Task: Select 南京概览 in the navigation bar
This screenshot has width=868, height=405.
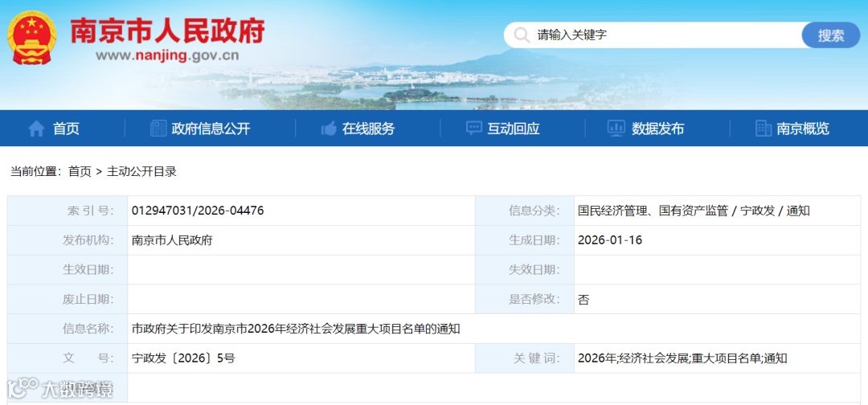Action: (803, 129)
